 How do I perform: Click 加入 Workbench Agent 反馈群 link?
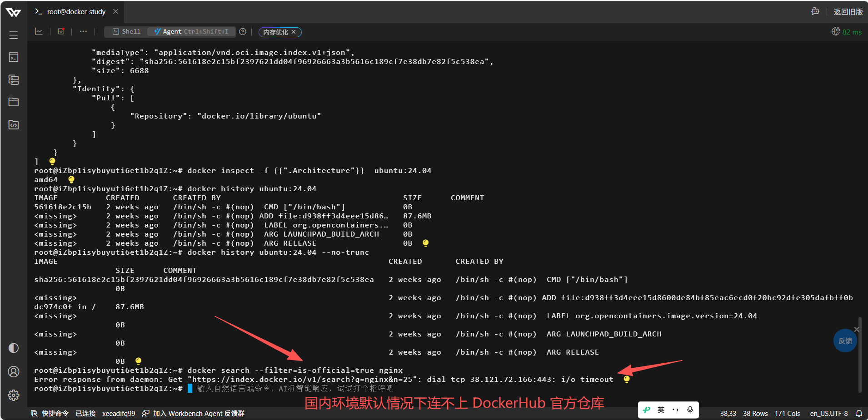(193, 413)
